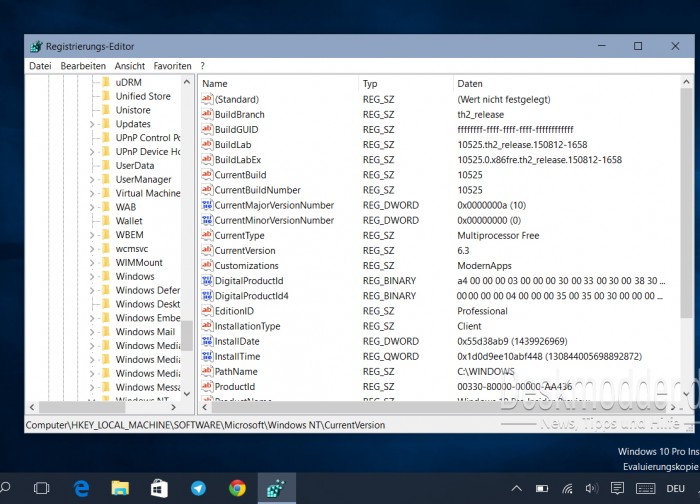Click the Name column header
The height and width of the screenshot is (504, 700).
coord(278,83)
